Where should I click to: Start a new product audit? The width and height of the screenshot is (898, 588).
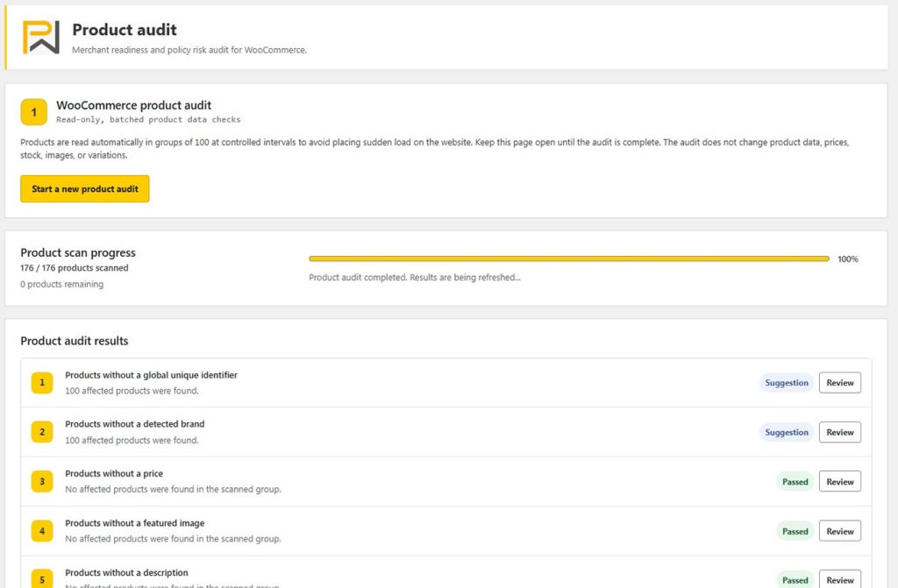[x=85, y=189]
